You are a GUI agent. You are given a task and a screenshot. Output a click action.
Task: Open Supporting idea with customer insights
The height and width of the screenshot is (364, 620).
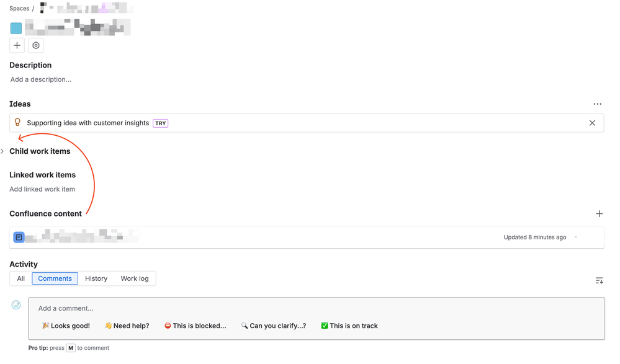tap(88, 123)
